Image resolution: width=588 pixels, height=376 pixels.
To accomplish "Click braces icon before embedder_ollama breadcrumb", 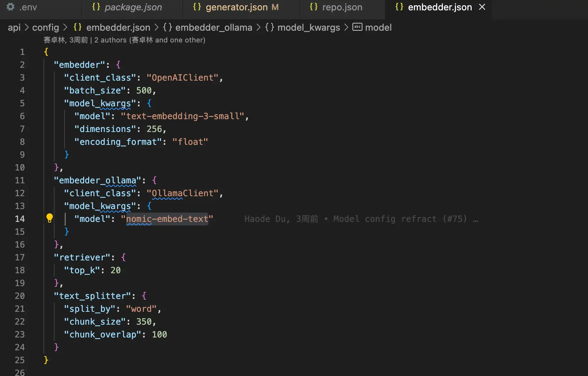I will tap(168, 27).
